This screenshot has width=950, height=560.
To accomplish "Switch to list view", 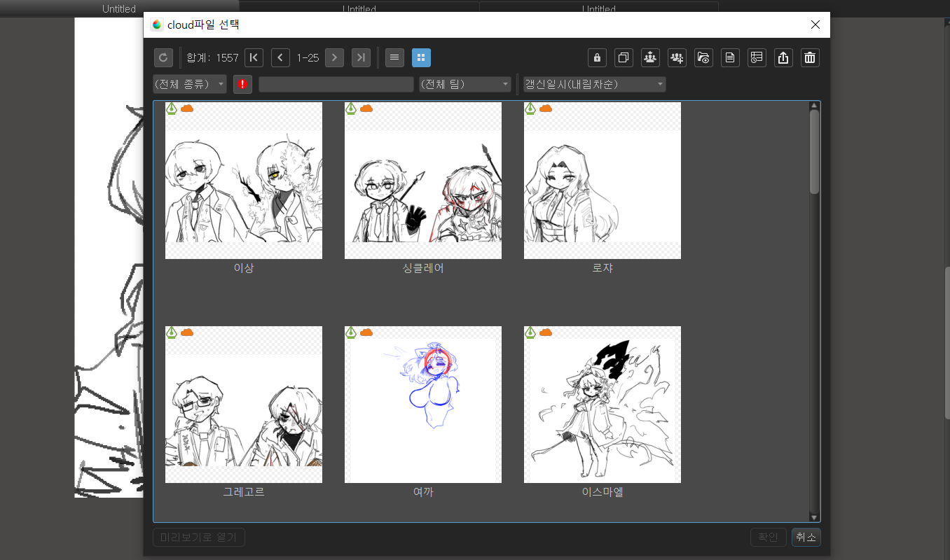I will click(394, 57).
